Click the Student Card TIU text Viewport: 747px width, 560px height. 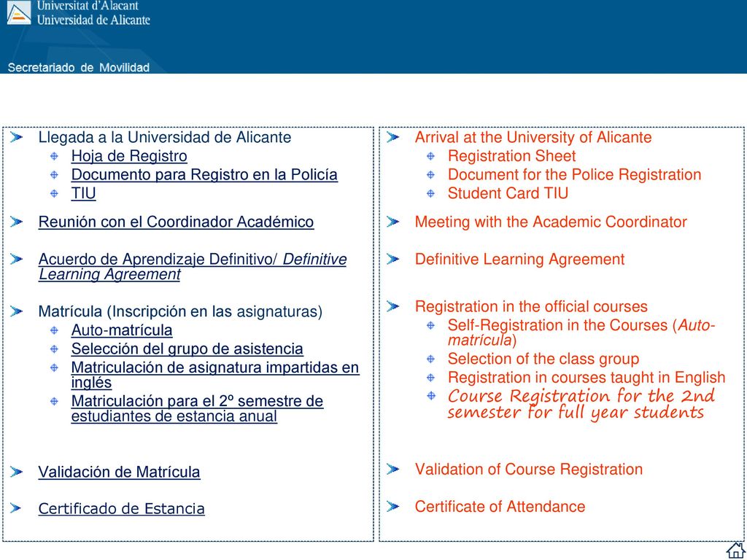coord(508,192)
